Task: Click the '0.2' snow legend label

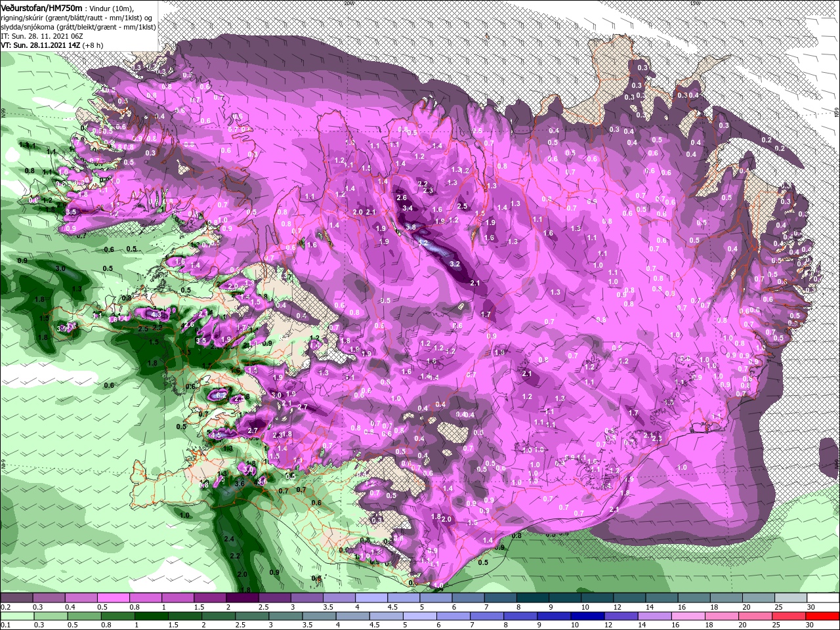Action: click(x=6, y=607)
